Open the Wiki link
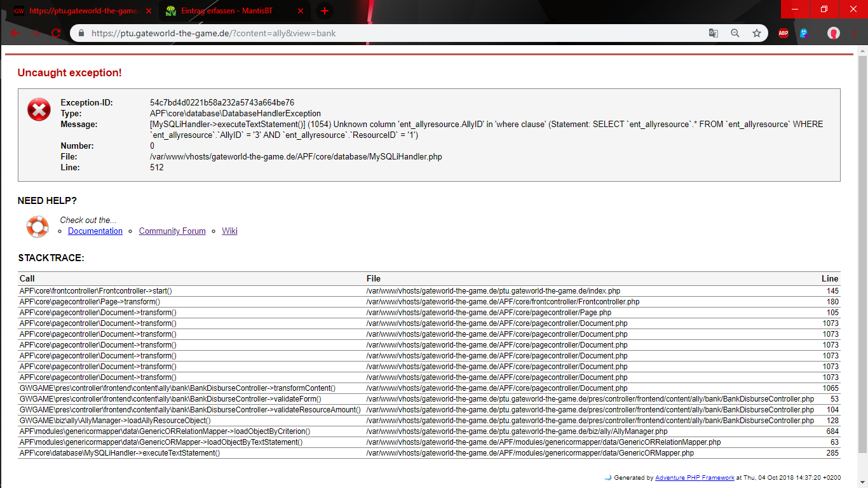The image size is (868, 488). click(229, 231)
